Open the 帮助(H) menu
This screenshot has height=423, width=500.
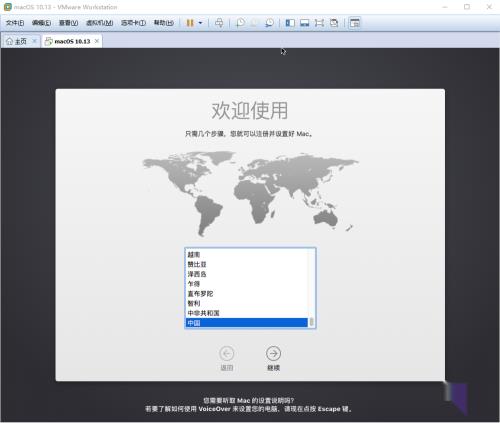pos(164,23)
